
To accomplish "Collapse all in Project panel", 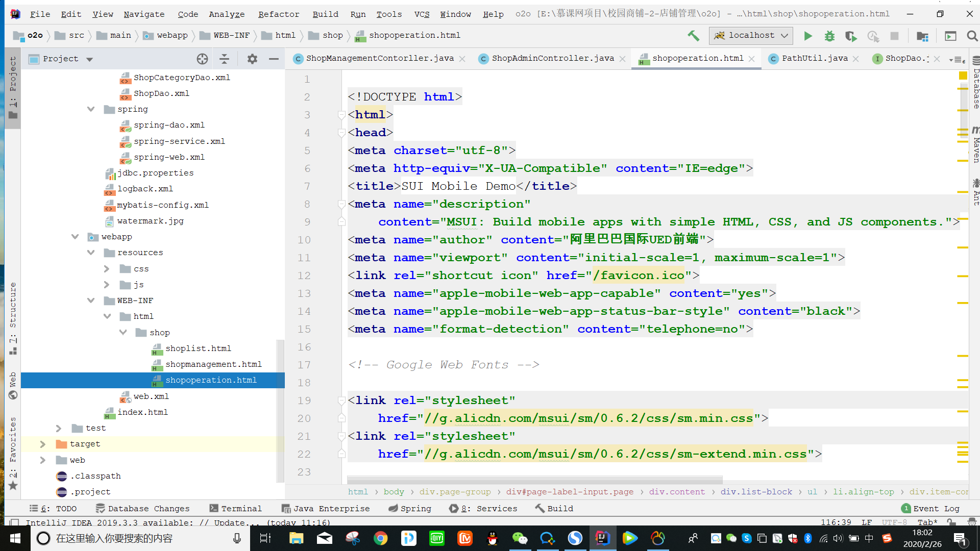I will click(x=224, y=59).
